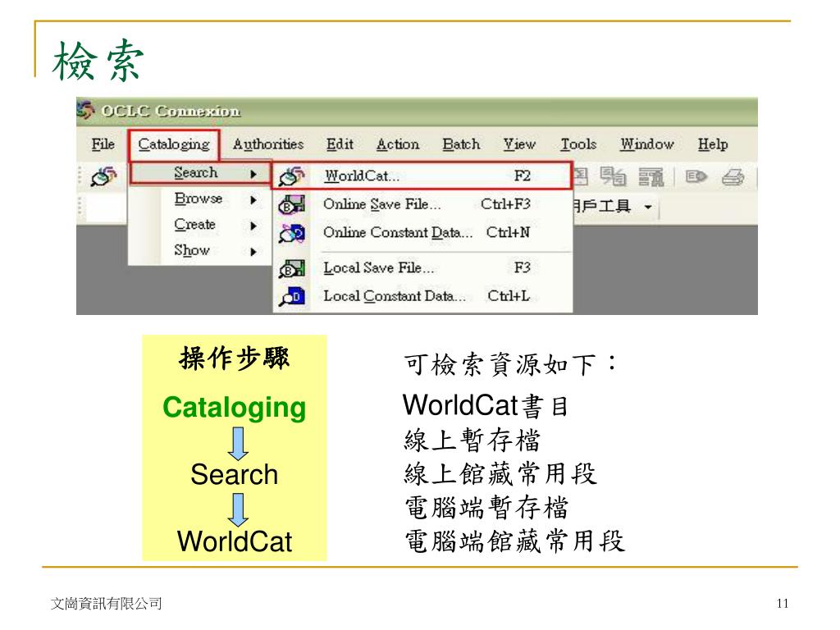Expand the Show submenu arrow
The height and width of the screenshot is (630, 840).
pyautogui.click(x=254, y=251)
